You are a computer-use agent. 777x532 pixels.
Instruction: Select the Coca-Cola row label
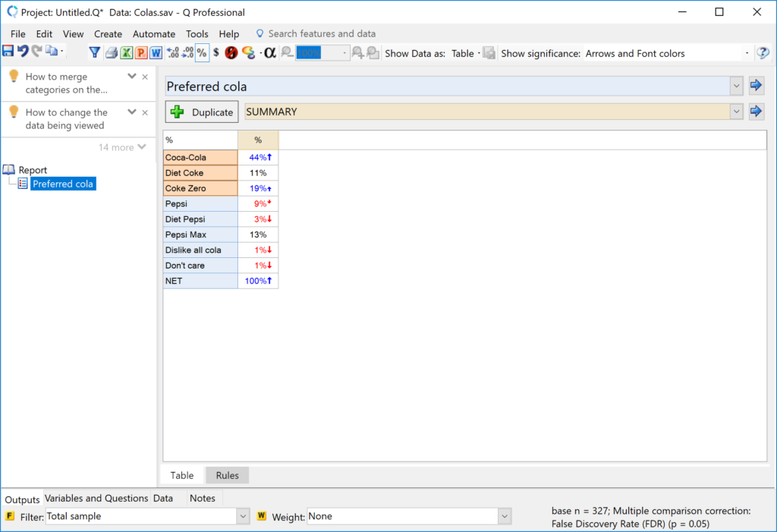tap(200, 157)
